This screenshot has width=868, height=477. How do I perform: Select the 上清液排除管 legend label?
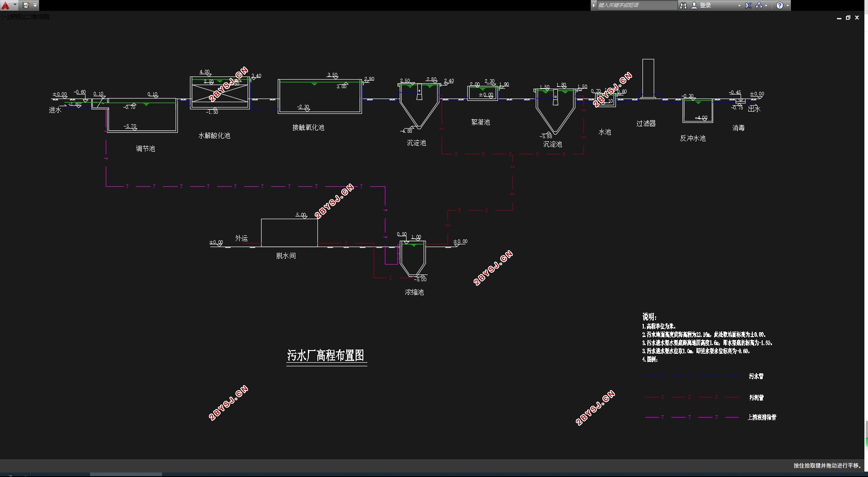(x=762, y=417)
